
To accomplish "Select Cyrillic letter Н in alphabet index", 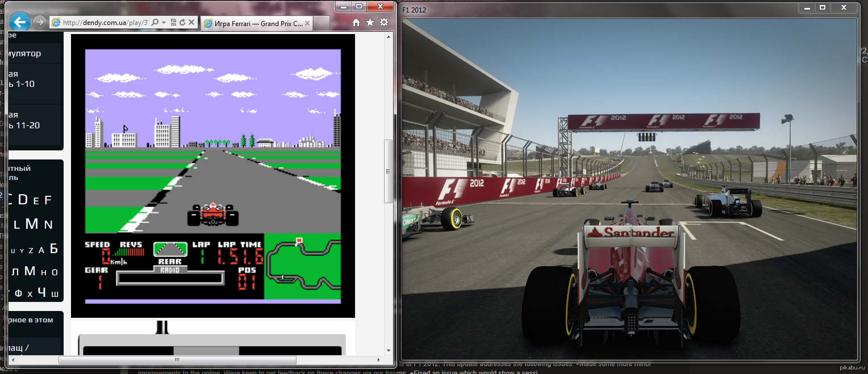I will [44, 272].
